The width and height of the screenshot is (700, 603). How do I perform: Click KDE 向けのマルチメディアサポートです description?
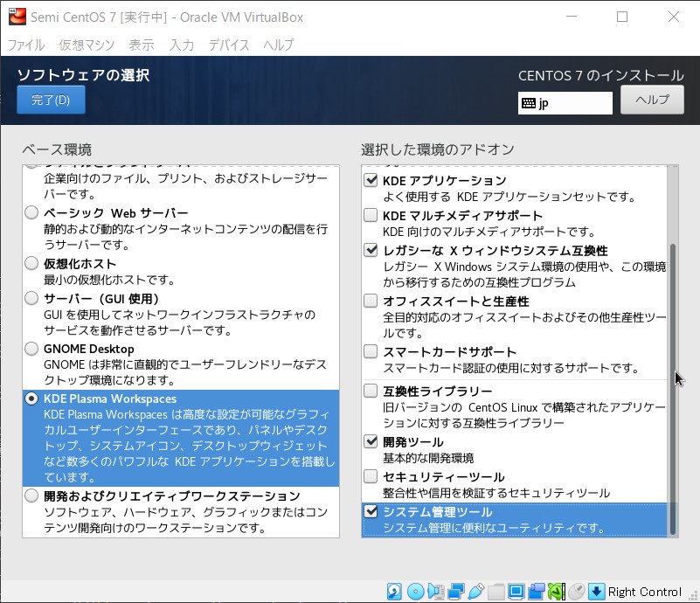point(489,232)
